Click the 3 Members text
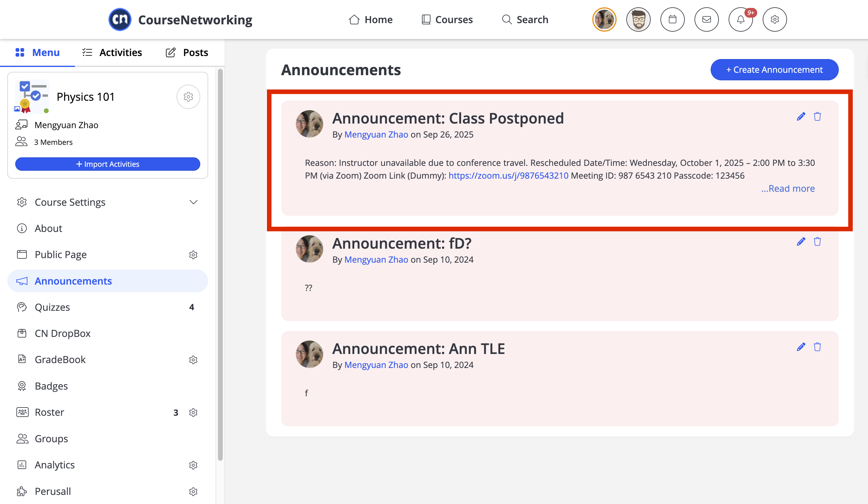This screenshot has height=504, width=868. coord(53,142)
